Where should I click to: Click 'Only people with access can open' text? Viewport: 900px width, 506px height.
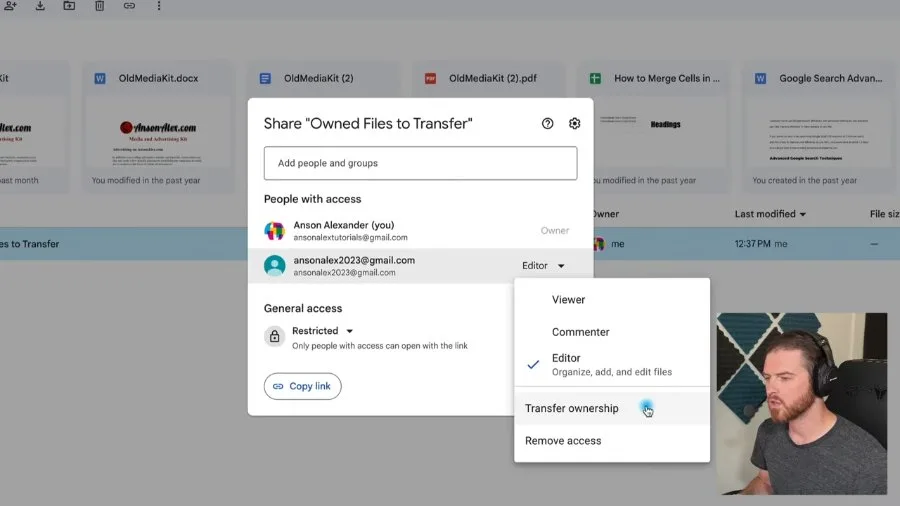379,346
